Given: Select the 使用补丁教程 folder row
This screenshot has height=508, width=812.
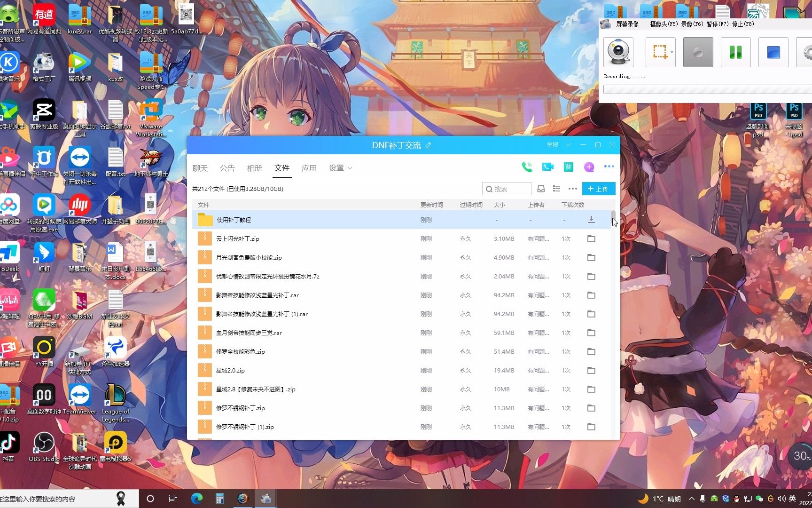Looking at the screenshot, I should pos(401,220).
